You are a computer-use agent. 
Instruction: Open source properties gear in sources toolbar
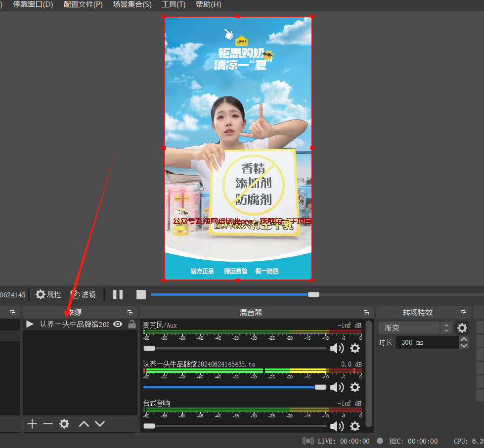[64, 424]
